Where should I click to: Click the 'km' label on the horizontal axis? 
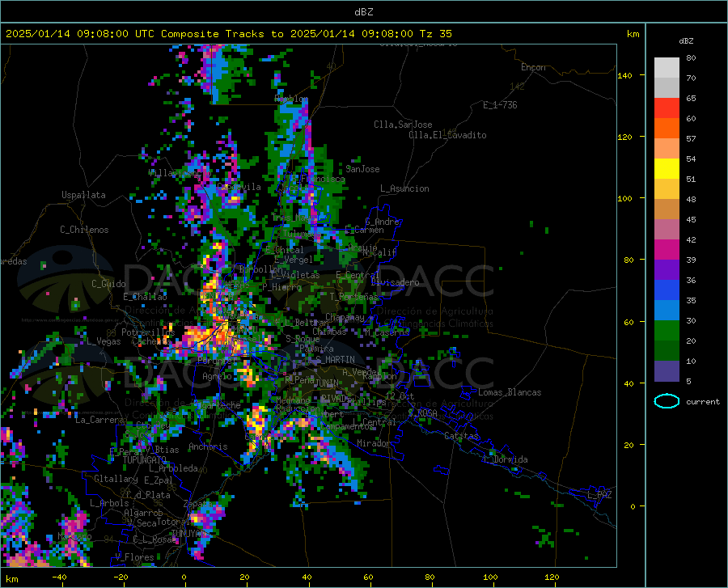click(x=12, y=579)
